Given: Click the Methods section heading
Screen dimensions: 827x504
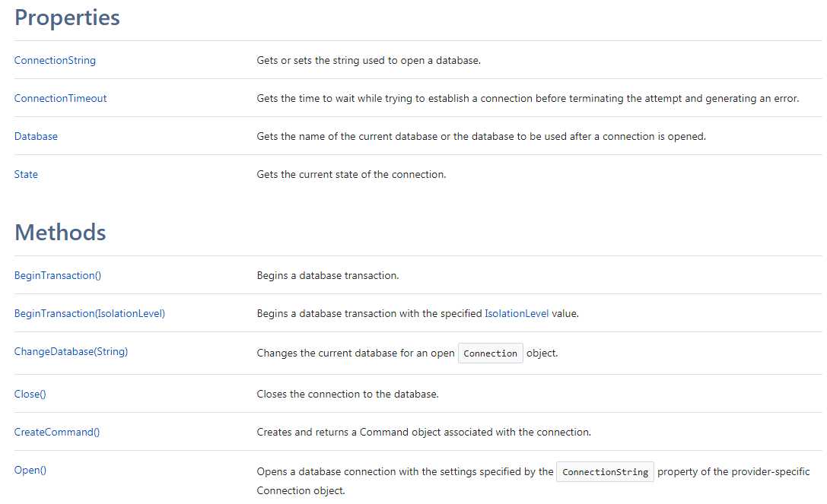Looking at the screenshot, I should tap(60, 233).
